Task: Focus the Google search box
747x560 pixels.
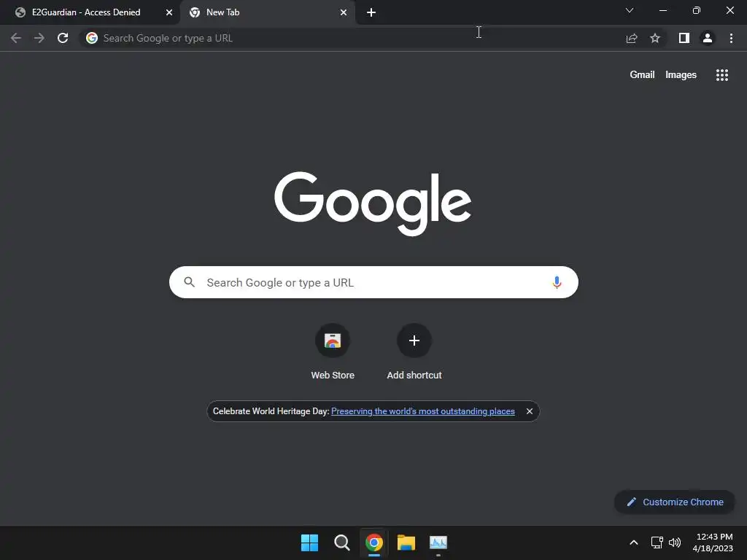Action: click(x=373, y=282)
